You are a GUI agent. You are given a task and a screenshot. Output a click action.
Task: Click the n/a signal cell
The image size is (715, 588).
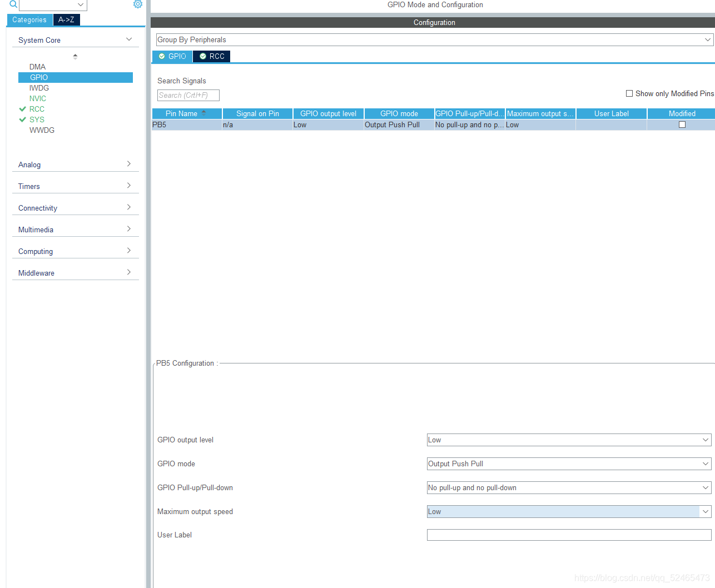tap(257, 124)
